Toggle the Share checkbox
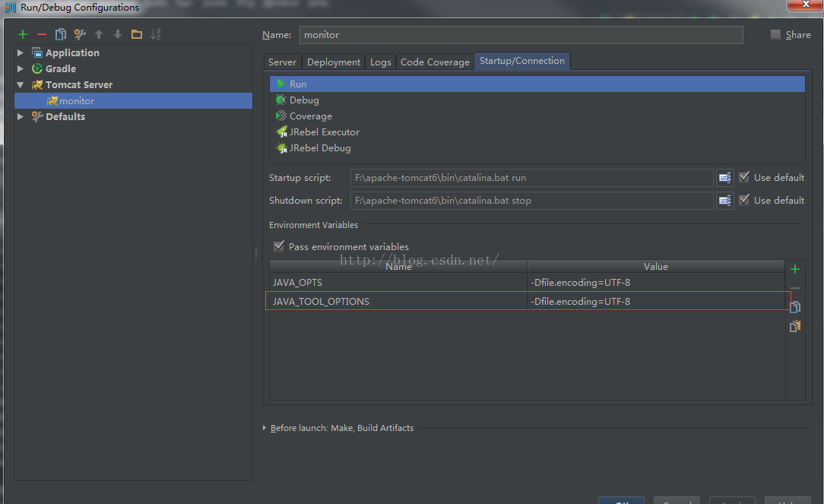The height and width of the screenshot is (504, 824). point(775,35)
